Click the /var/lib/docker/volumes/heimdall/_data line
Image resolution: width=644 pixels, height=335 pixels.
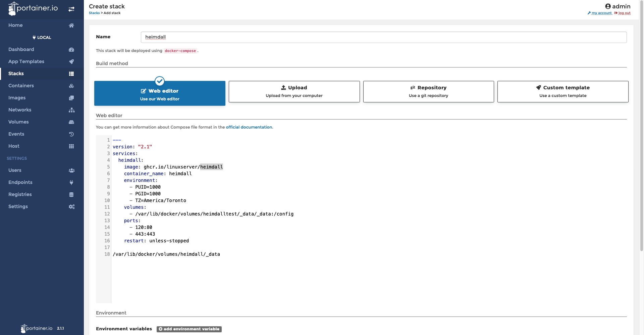[166, 254]
